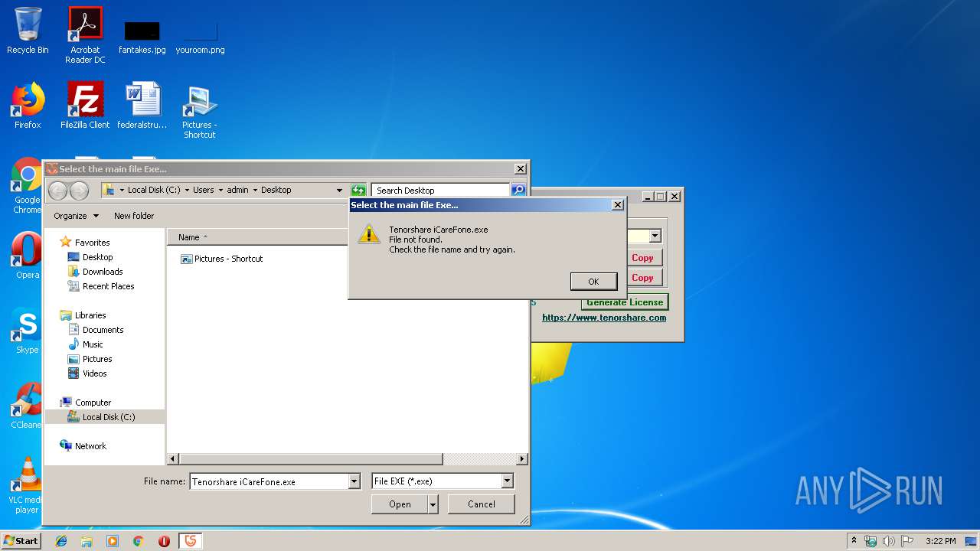980x551 pixels.
Task: Click the Generate License button
Action: (x=625, y=302)
